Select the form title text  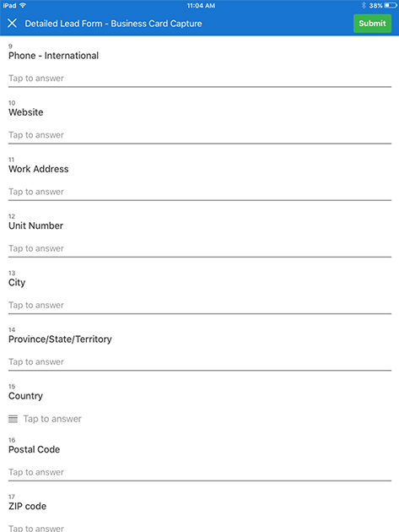point(113,24)
